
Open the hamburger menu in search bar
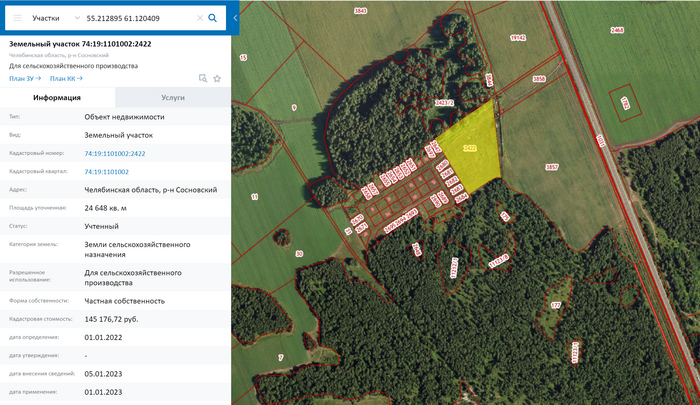(17, 18)
